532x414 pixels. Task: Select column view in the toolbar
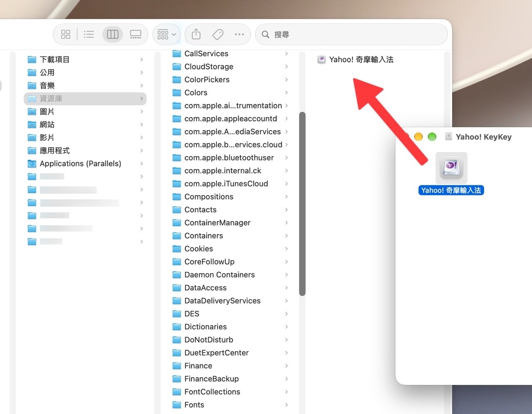[x=113, y=34]
